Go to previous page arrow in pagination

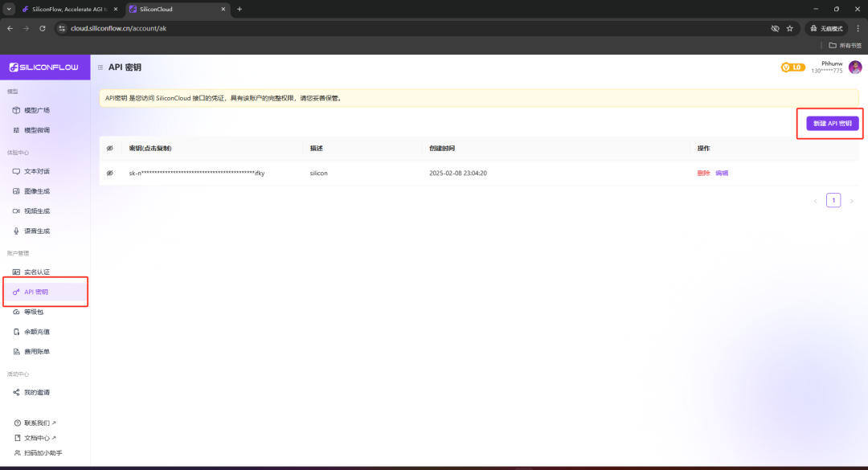point(816,201)
